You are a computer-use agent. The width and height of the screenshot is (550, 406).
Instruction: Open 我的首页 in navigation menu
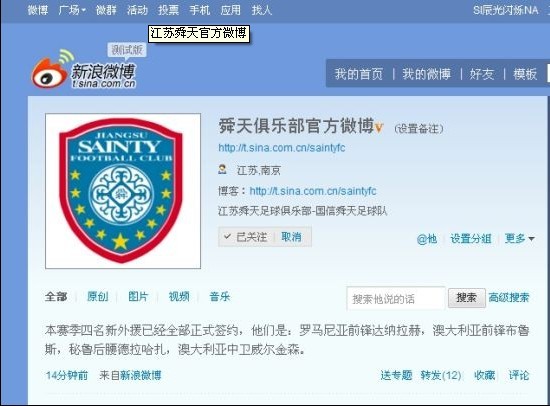(358, 74)
